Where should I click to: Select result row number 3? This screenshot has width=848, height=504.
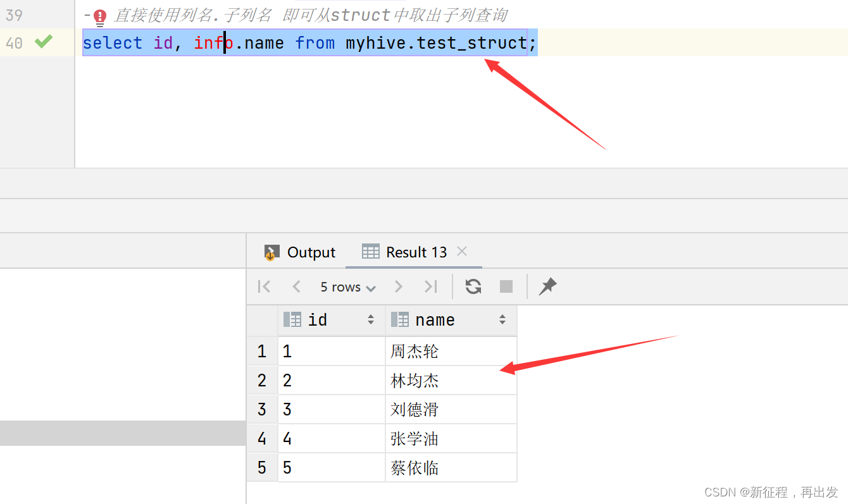(262, 409)
